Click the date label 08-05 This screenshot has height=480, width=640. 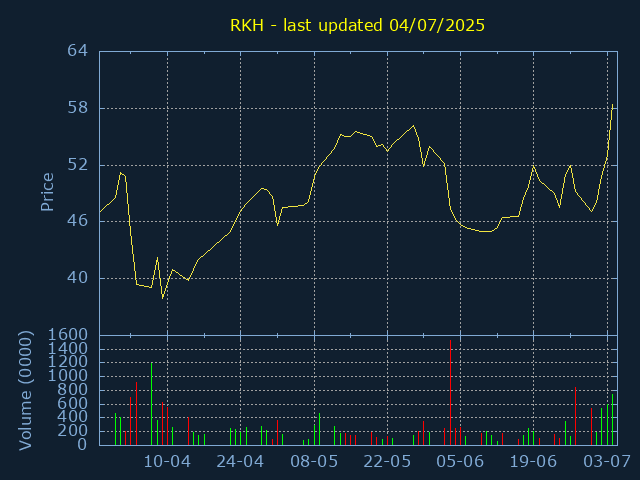[x=314, y=462]
